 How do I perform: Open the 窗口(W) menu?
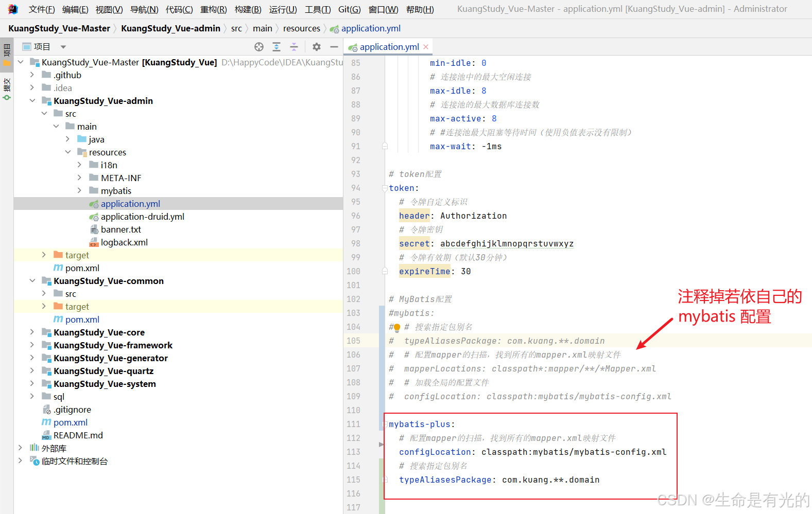pos(384,9)
